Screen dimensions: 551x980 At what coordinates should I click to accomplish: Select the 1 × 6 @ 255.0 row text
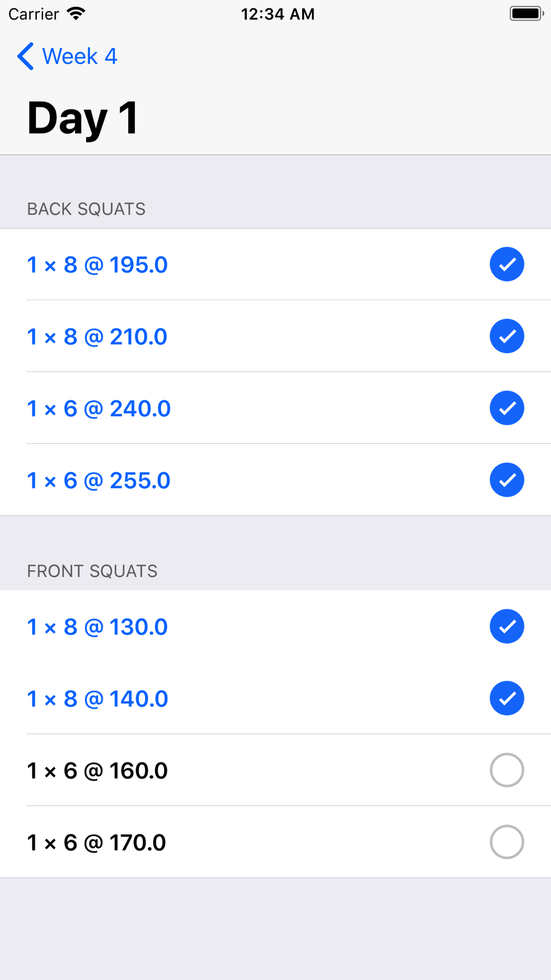click(x=99, y=481)
